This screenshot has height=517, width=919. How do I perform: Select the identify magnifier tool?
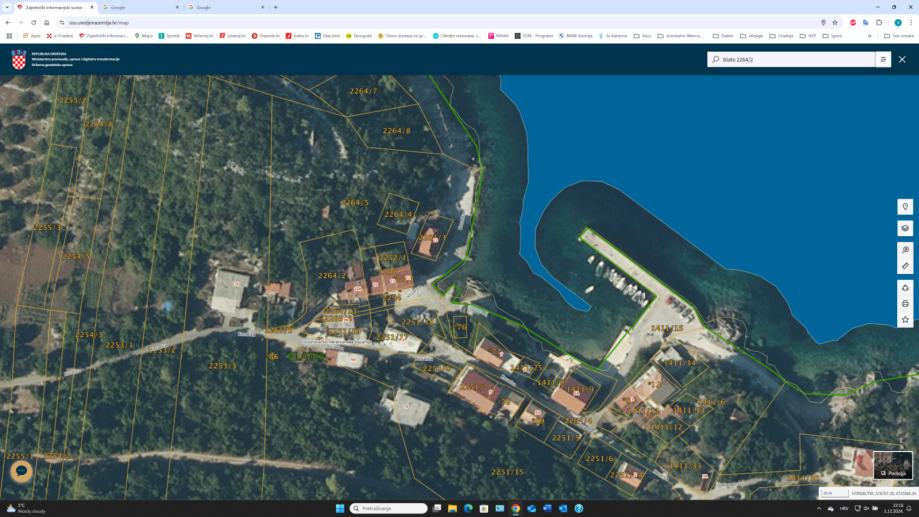point(905,250)
